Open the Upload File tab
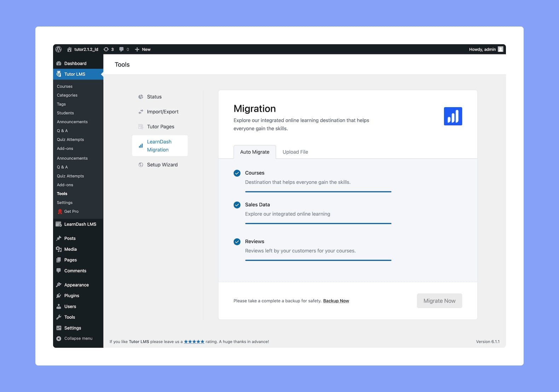Image resolution: width=559 pixels, height=392 pixels. [x=295, y=152]
